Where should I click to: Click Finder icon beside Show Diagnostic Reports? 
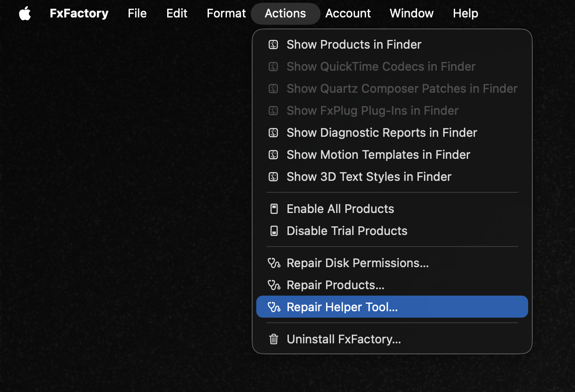tap(273, 133)
